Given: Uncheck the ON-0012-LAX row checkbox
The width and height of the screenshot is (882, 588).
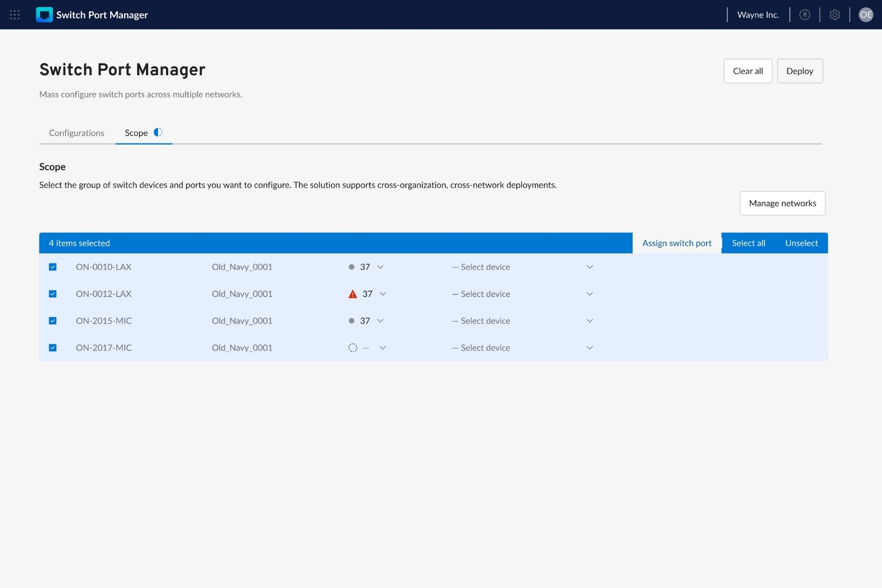Looking at the screenshot, I should pyautogui.click(x=53, y=294).
